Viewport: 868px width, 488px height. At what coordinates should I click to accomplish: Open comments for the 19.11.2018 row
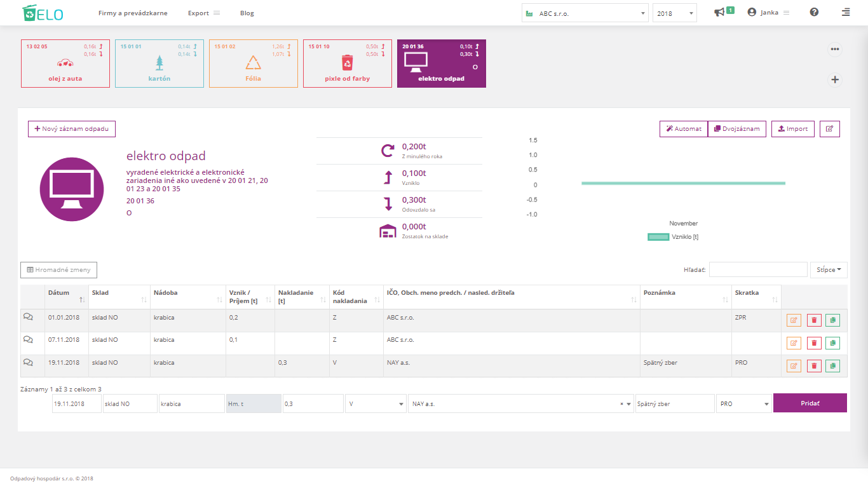pyautogui.click(x=28, y=362)
